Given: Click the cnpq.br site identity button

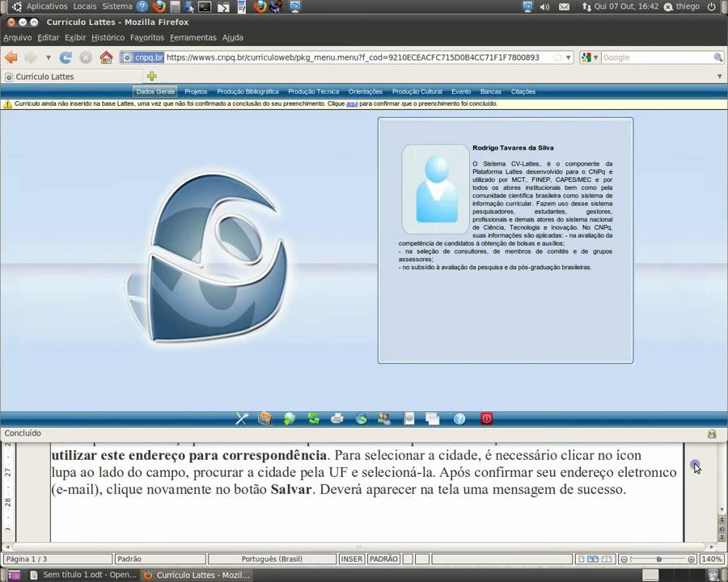Looking at the screenshot, I should [x=142, y=57].
